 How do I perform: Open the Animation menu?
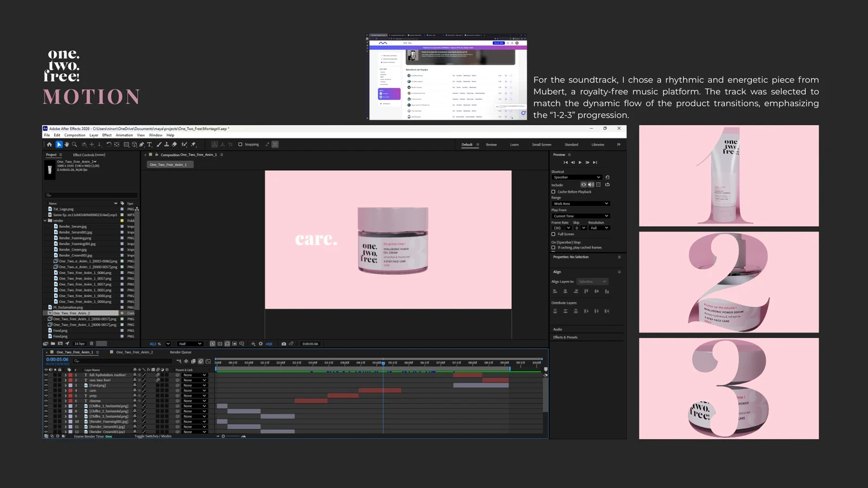pos(124,136)
